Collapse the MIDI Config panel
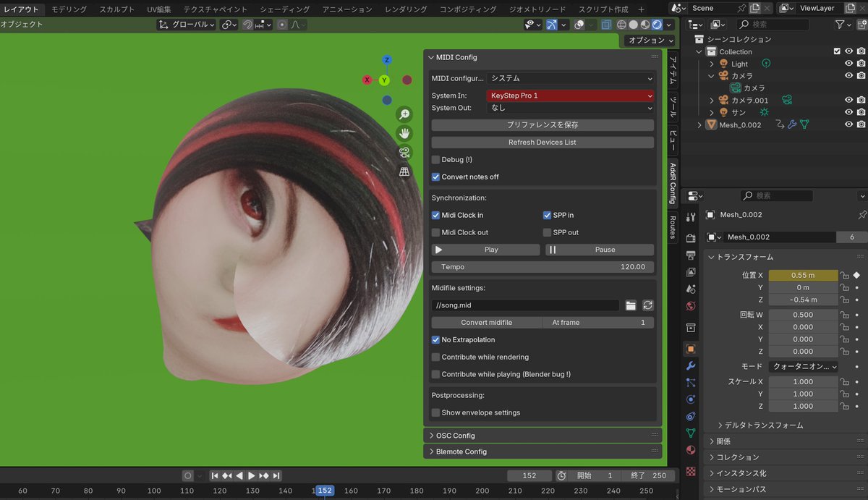Image resolution: width=868 pixels, height=500 pixels. click(x=542, y=57)
